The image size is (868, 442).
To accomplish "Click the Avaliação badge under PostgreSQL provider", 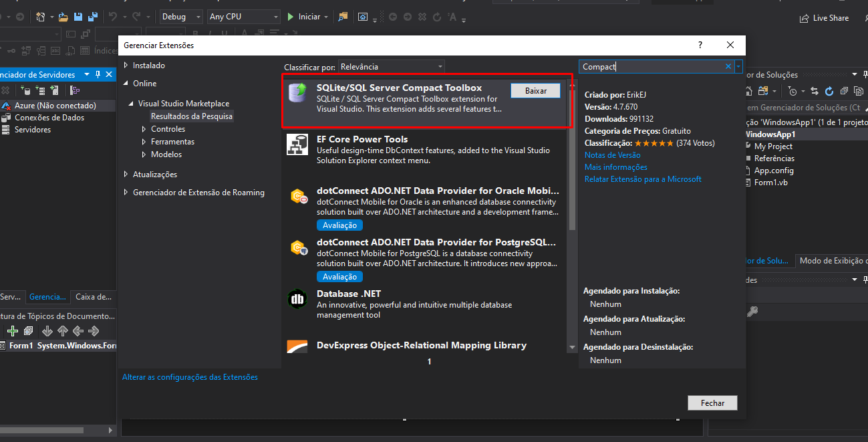I will coord(339,277).
